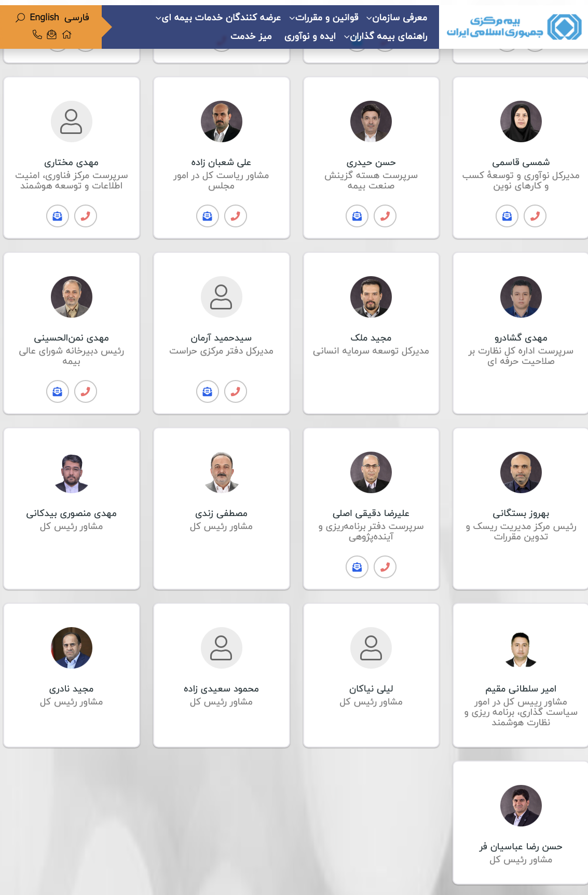Click phone icon under حسن حیدری
Screen dimensions: 588x895
click(385, 216)
